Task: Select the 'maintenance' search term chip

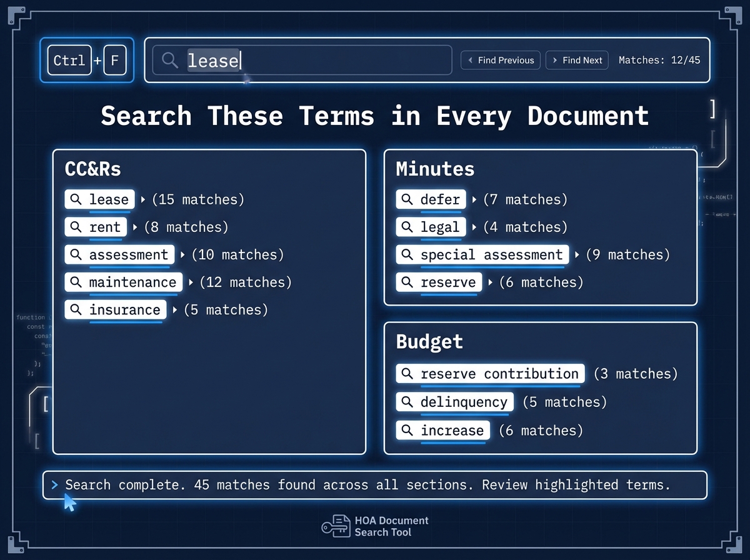Action: (124, 282)
